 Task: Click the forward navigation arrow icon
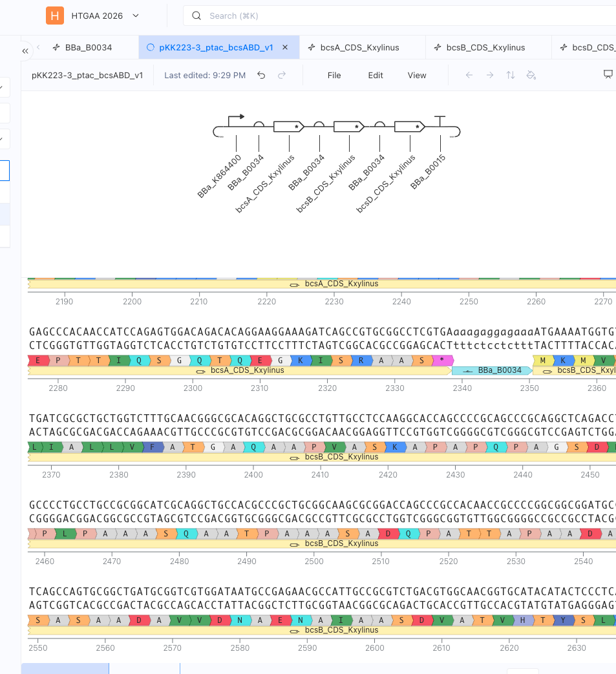pyautogui.click(x=489, y=75)
